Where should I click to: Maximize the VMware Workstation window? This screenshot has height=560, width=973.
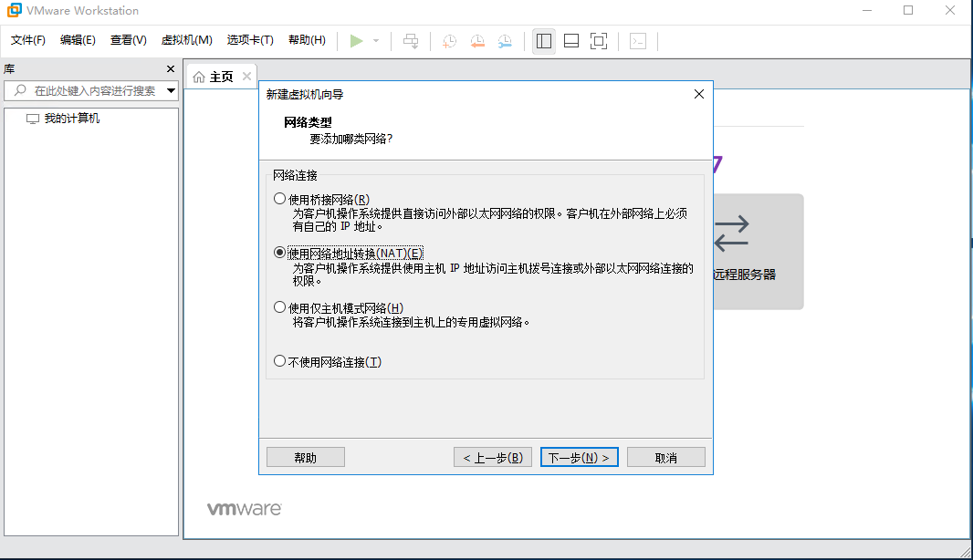[x=908, y=11]
